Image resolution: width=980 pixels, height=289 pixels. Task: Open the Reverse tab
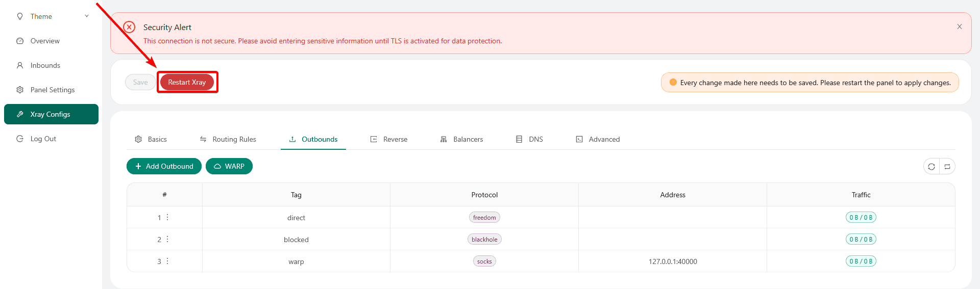[x=389, y=139]
